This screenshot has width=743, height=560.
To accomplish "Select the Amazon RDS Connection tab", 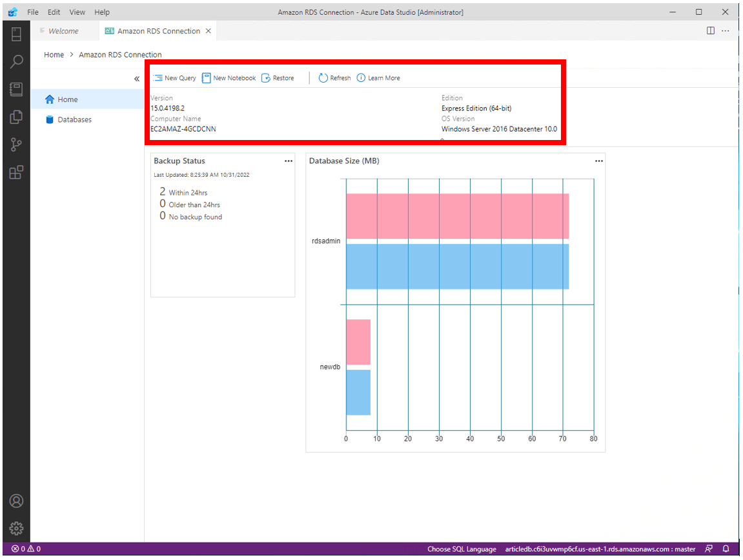I will click(159, 31).
